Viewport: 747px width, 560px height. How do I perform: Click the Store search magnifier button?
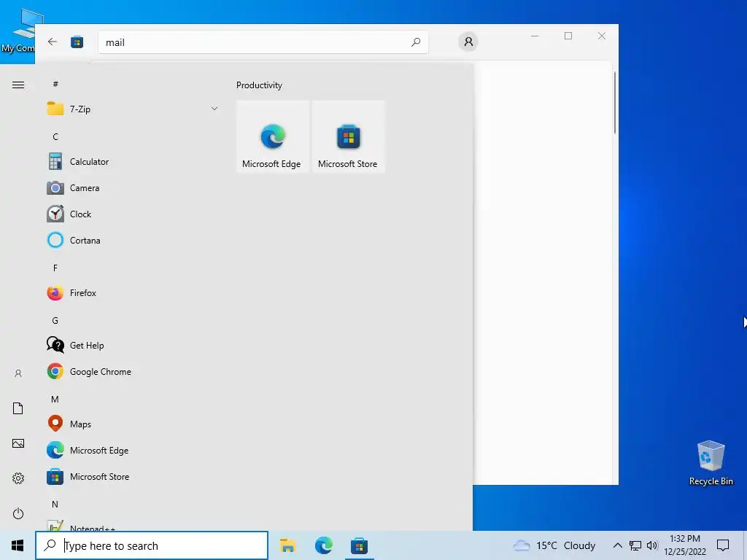pyautogui.click(x=415, y=42)
